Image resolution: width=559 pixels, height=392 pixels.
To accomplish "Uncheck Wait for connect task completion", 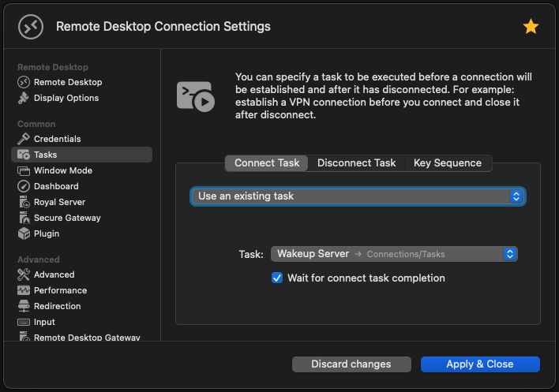I will click(277, 278).
